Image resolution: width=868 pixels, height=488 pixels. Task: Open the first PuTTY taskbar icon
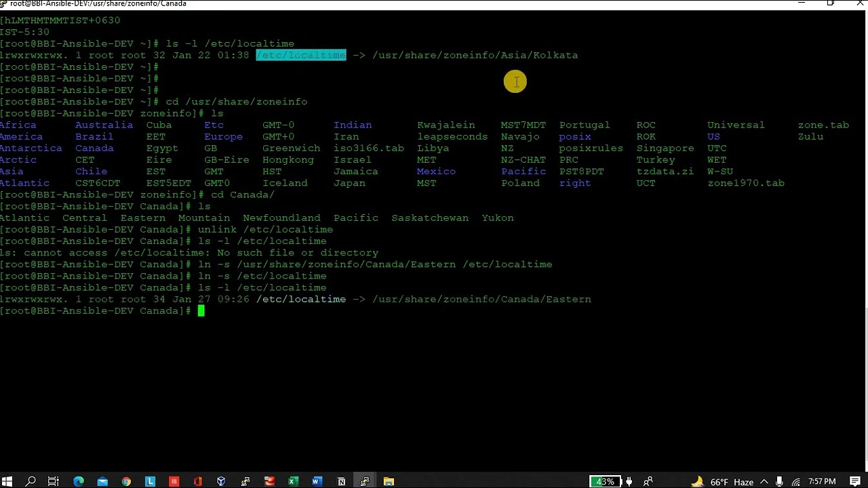pos(245,481)
